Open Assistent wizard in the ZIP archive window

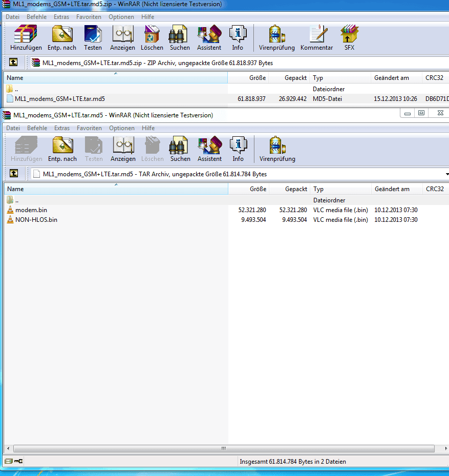click(x=209, y=34)
